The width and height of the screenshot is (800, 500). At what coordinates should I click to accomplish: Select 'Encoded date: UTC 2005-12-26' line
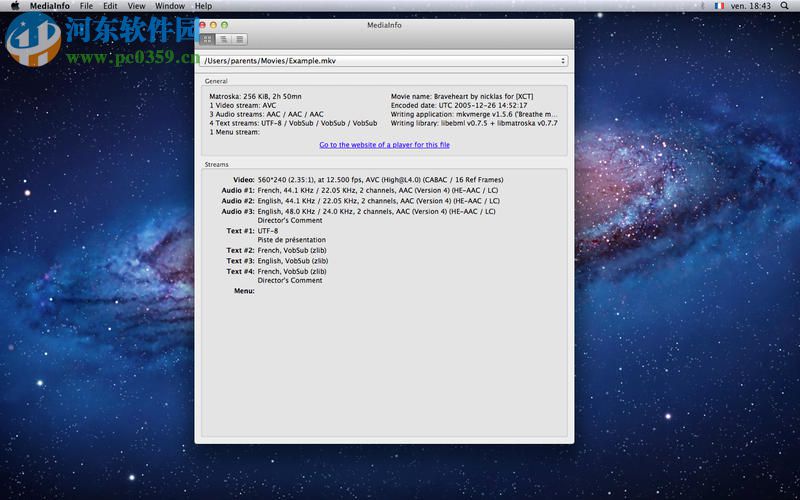(x=459, y=105)
